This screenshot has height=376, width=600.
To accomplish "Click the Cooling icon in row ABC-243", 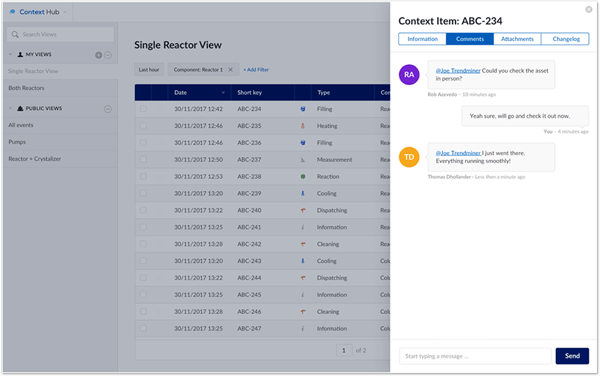I will [x=303, y=261].
